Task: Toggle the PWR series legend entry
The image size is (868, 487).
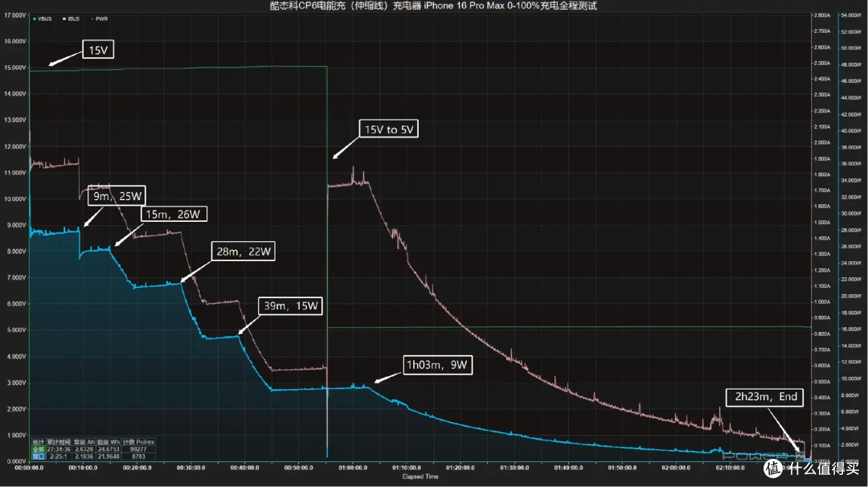Action: pos(100,18)
